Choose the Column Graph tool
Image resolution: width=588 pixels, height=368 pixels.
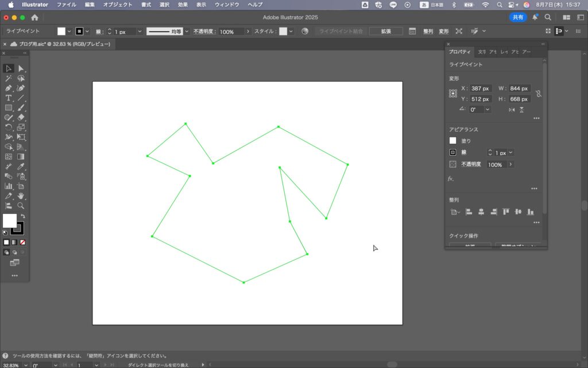pos(9,186)
